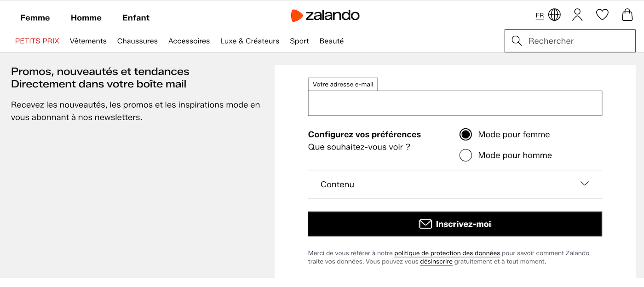Switch to the Homme tab
644x287 pixels.
click(86, 17)
